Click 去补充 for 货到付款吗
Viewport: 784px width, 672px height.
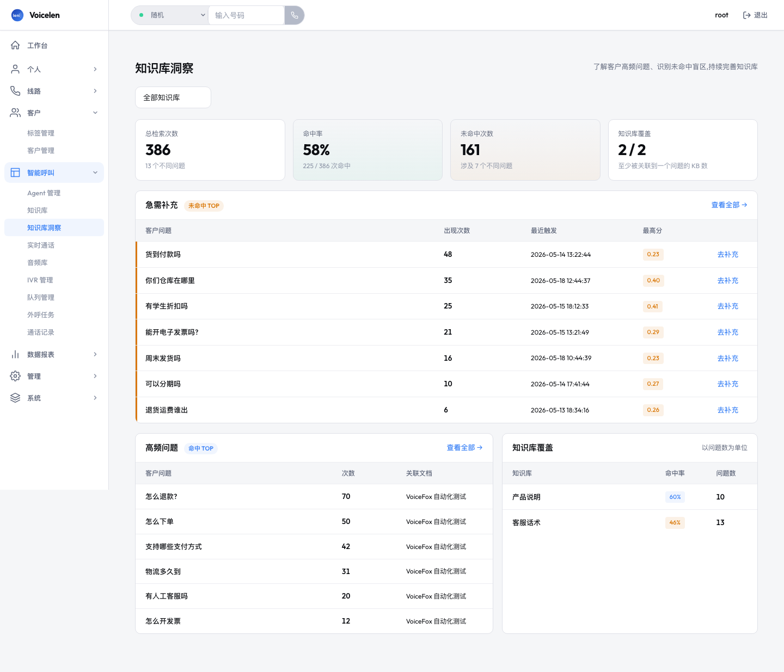click(x=727, y=255)
